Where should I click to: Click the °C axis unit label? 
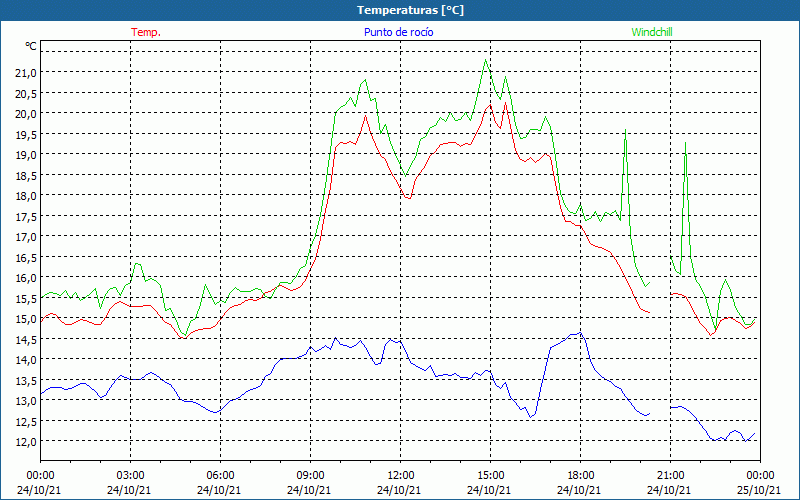tap(31, 46)
